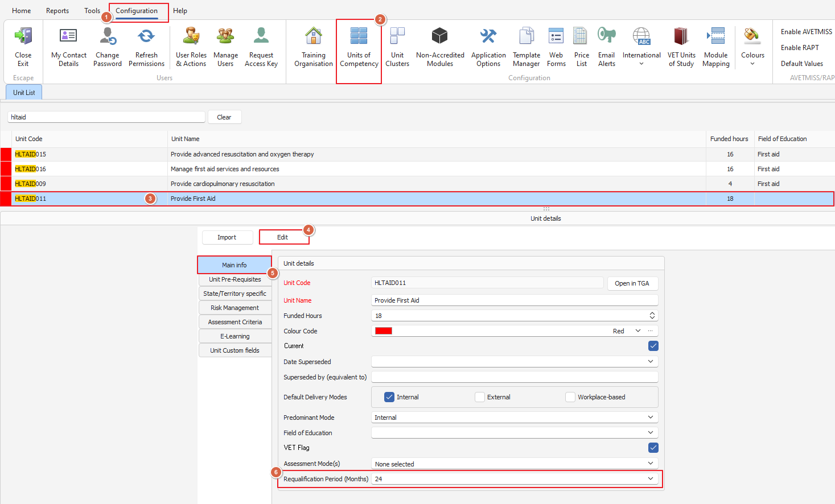Click Enable RAPT

pos(800,48)
